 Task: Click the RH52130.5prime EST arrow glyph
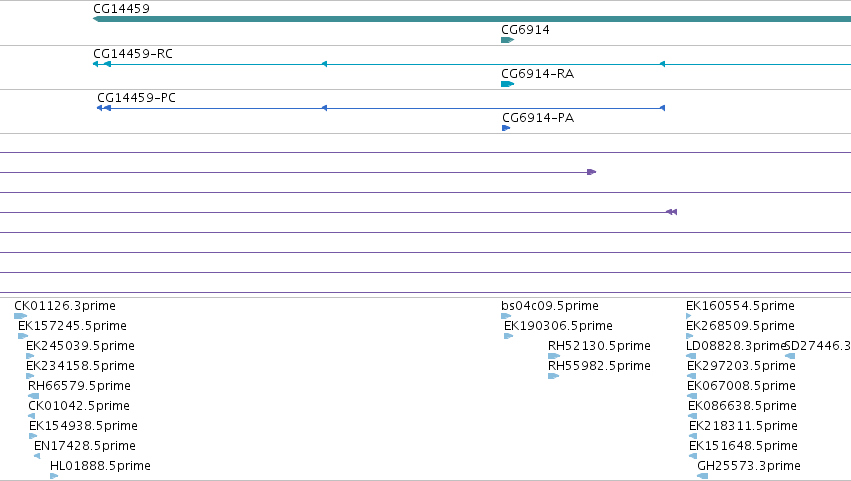point(554,356)
